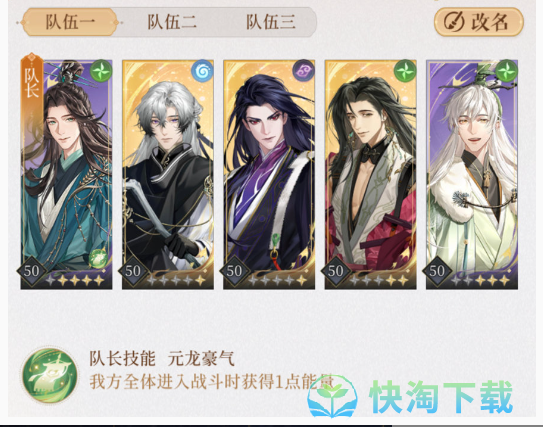
Task: Tap the star rating on the third card
Action: point(278,281)
